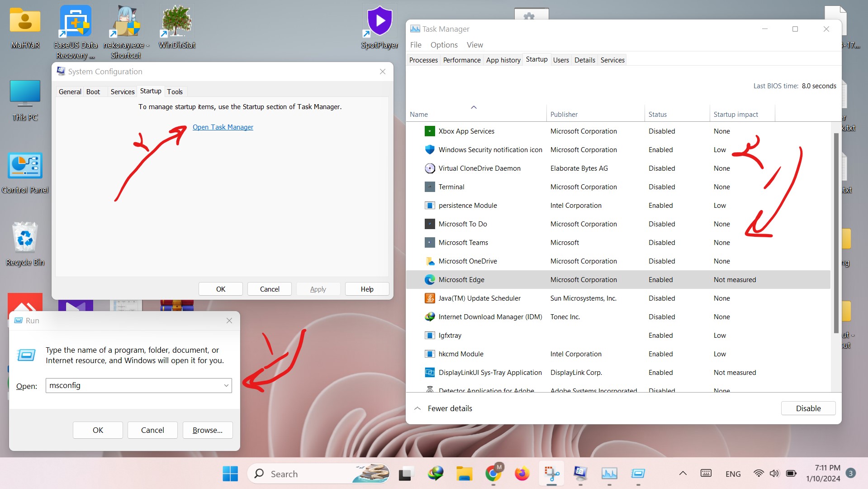The image size is (868, 489).
Task: Open the Task Manager Options menu
Action: coord(444,45)
